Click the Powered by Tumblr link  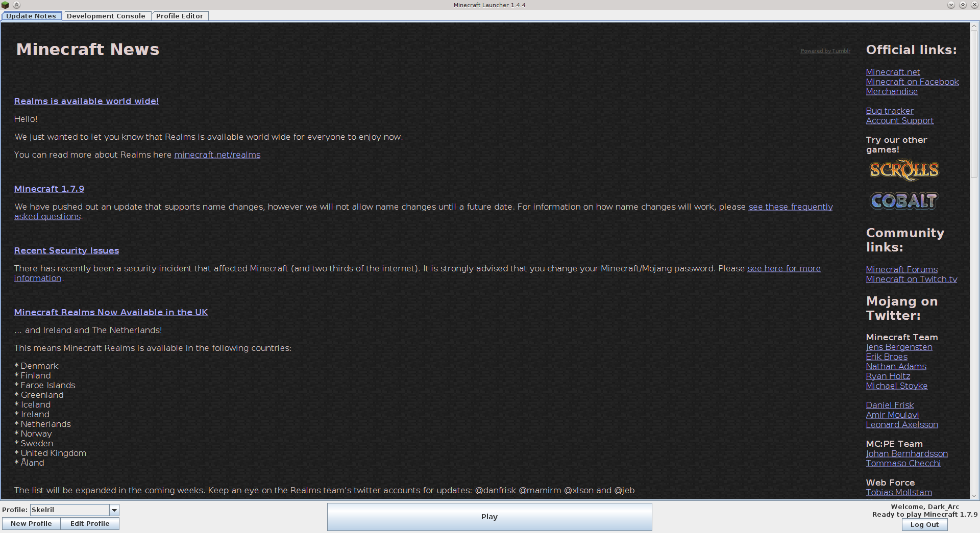(x=825, y=51)
